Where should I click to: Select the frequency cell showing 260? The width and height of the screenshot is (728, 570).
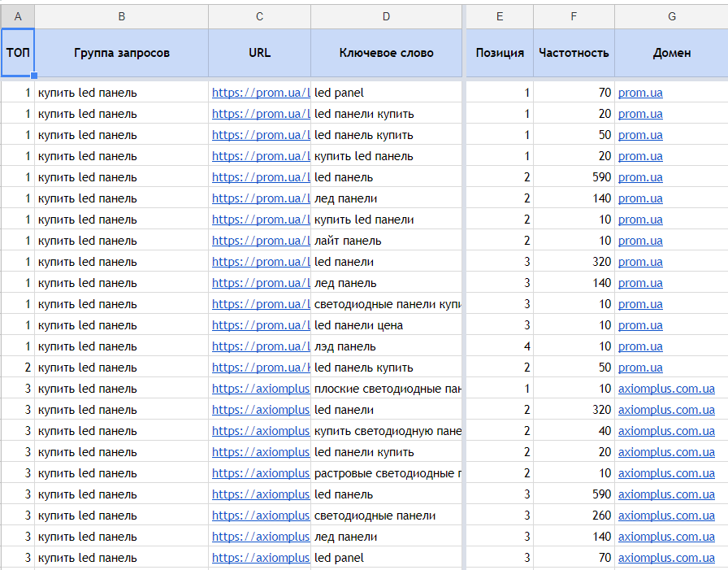[574, 516]
